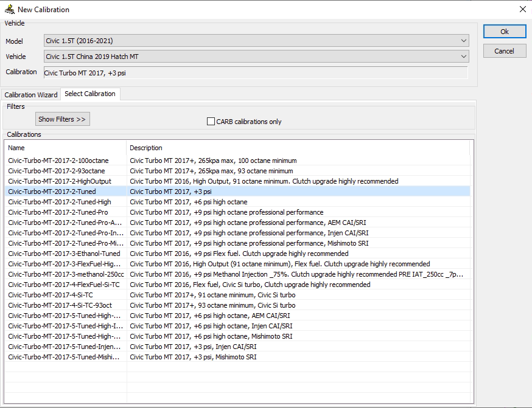Screen dimensions: 532x408
Task: Choose the Civic-Turbo-MT-2017-2-93octane row
Action: click(x=57, y=171)
